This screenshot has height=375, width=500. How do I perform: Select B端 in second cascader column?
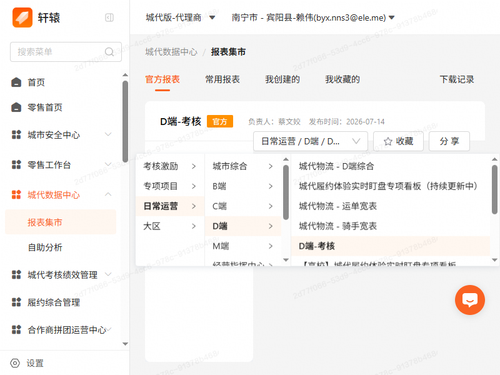tap(243, 186)
